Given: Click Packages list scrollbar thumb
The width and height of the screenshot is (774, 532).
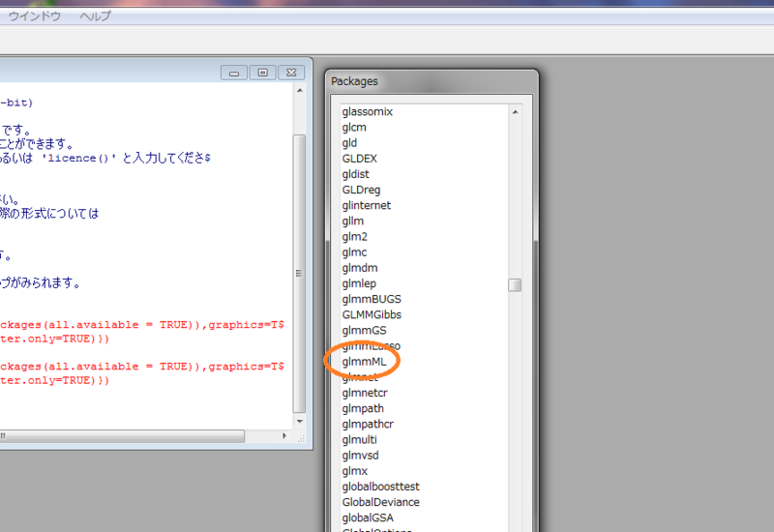Looking at the screenshot, I should 515,285.
